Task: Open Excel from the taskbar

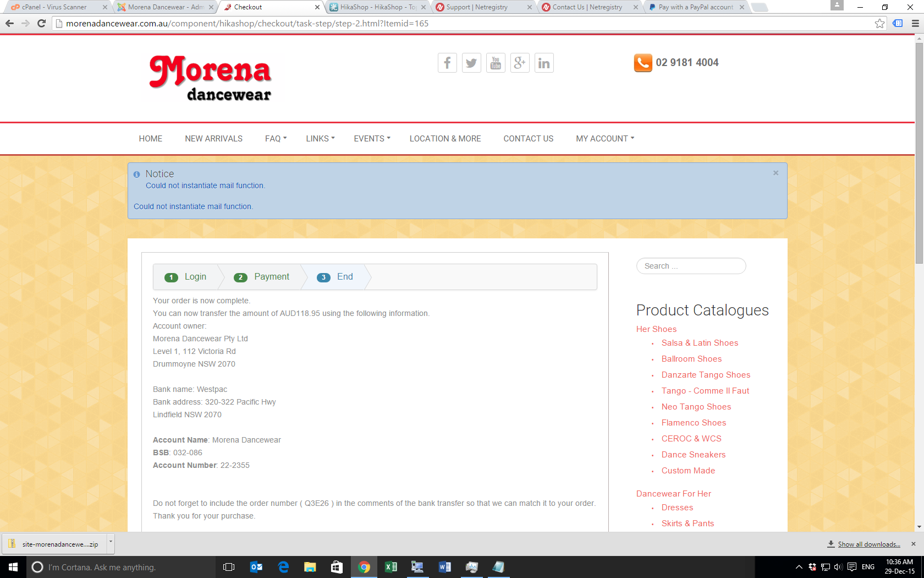Action: pos(391,567)
